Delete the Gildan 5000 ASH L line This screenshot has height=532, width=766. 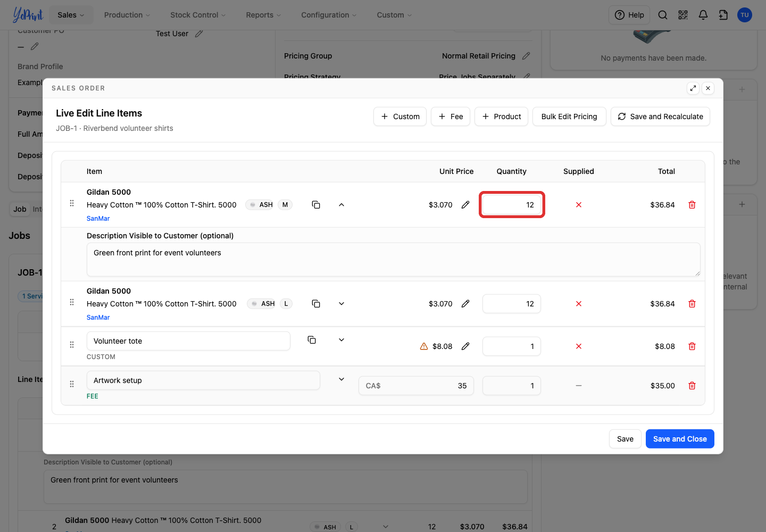692,304
